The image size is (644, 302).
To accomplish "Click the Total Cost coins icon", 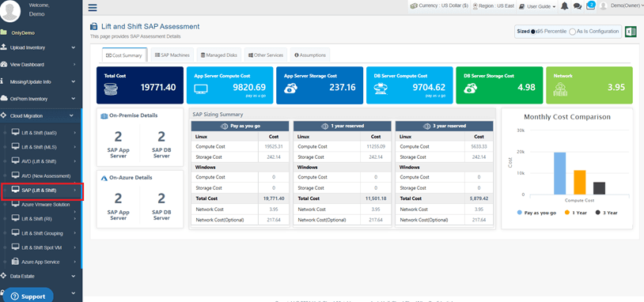I will [x=111, y=89].
